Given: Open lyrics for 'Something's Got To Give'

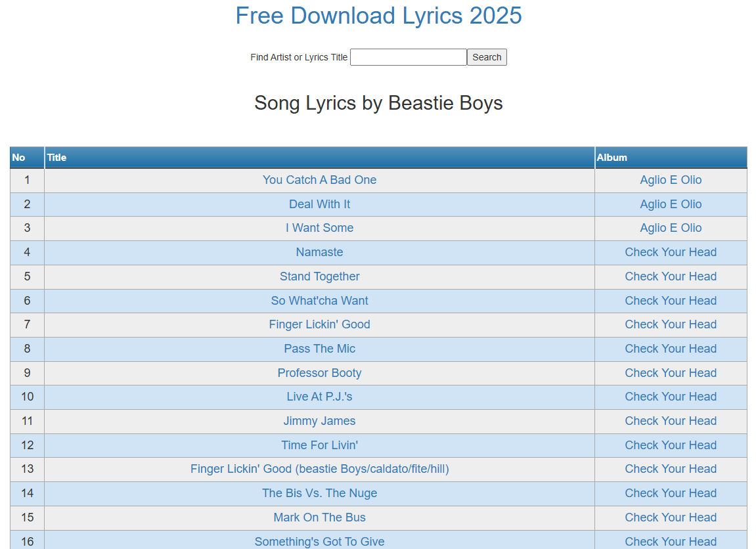Looking at the screenshot, I should [x=319, y=541].
